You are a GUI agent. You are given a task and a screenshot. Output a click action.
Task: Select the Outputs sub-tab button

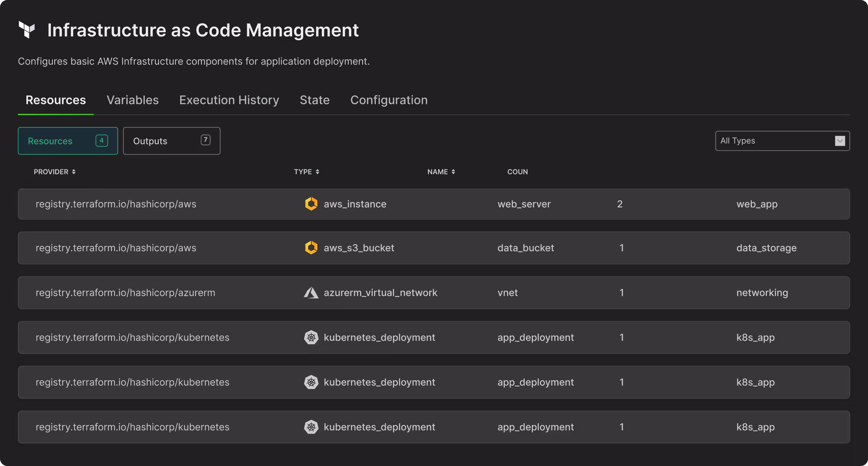[x=172, y=141]
